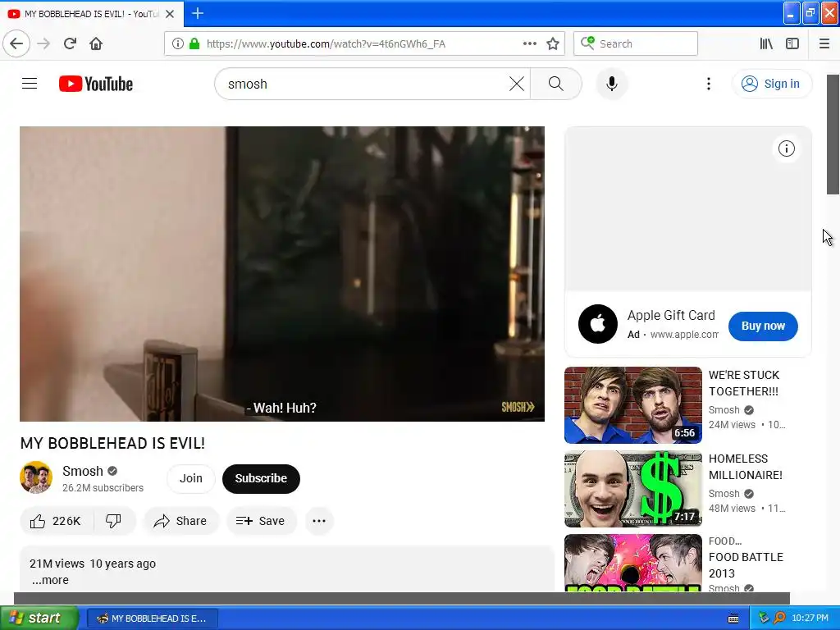Save the video to a playlist
The width and height of the screenshot is (840, 630).
(x=261, y=521)
